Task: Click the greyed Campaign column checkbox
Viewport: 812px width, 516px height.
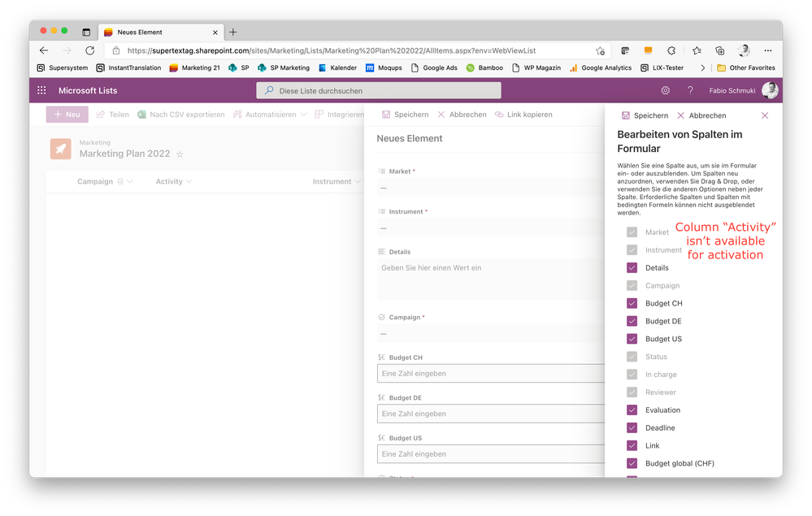Action: coord(632,286)
